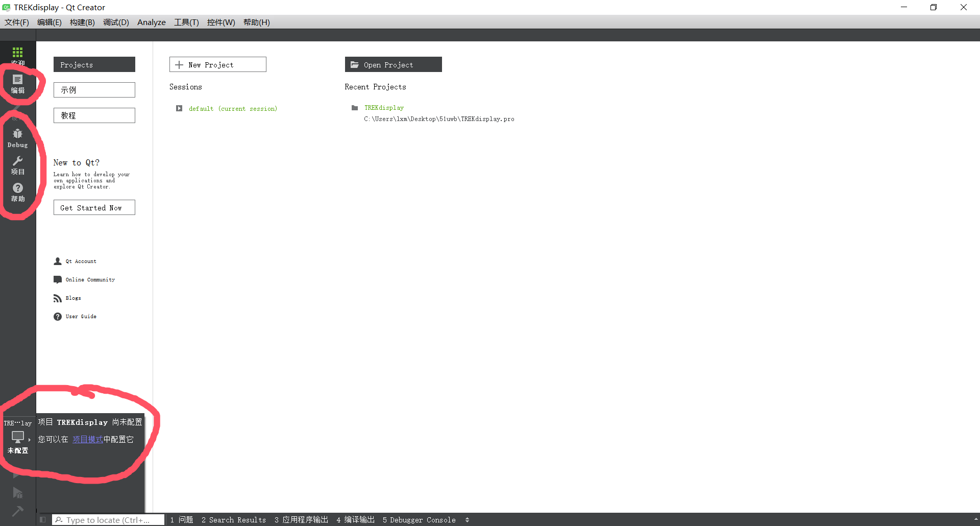Open Blogs link
This screenshot has height=526, width=980.
[73, 298]
